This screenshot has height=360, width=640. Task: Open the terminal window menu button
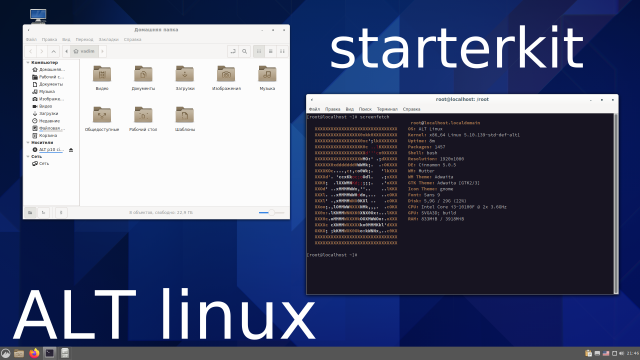tap(312, 99)
